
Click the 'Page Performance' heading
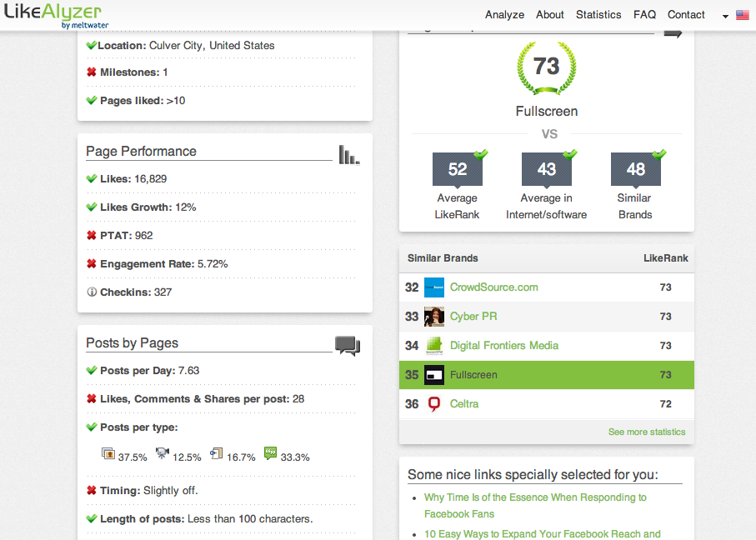coord(141,152)
